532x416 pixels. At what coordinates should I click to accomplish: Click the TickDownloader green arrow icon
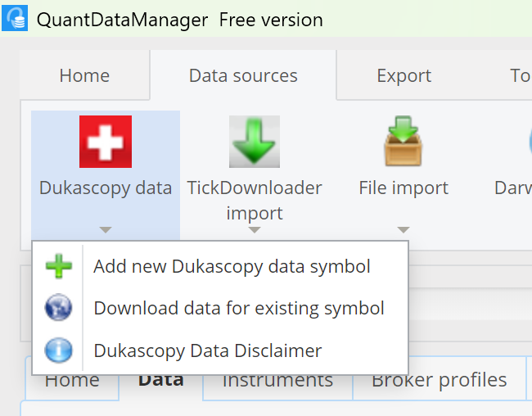(x=254, y=142)
